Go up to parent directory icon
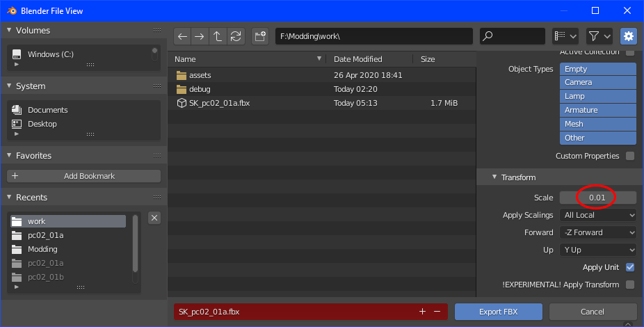644x327 pixels. pyautogui.click(x=218, y=36)
